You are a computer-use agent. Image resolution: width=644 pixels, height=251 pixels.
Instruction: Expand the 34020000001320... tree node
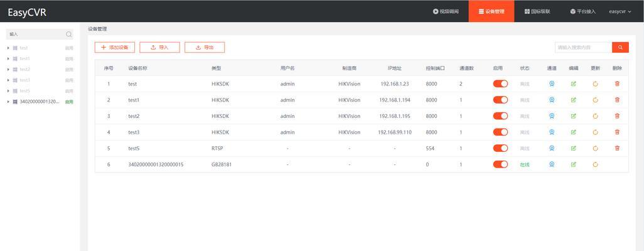[8, 102]
